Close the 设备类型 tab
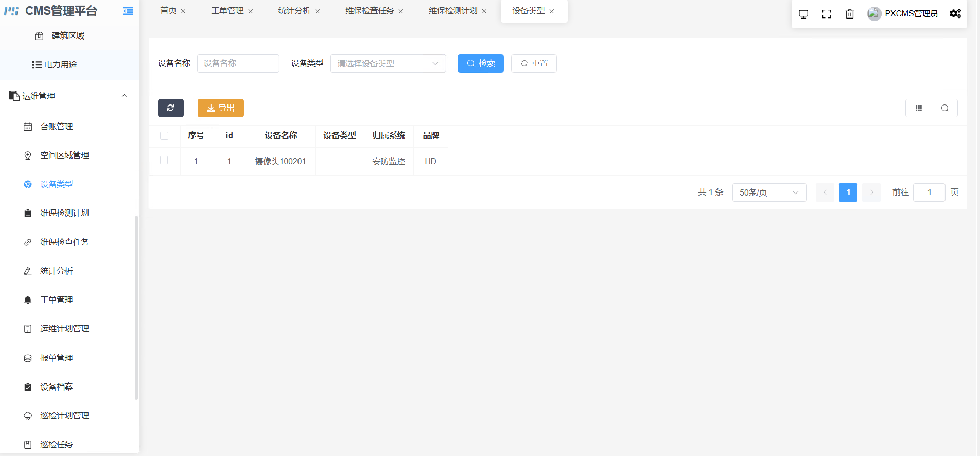The height and width of the screenshot is (456, 980). tap(552, 11)
